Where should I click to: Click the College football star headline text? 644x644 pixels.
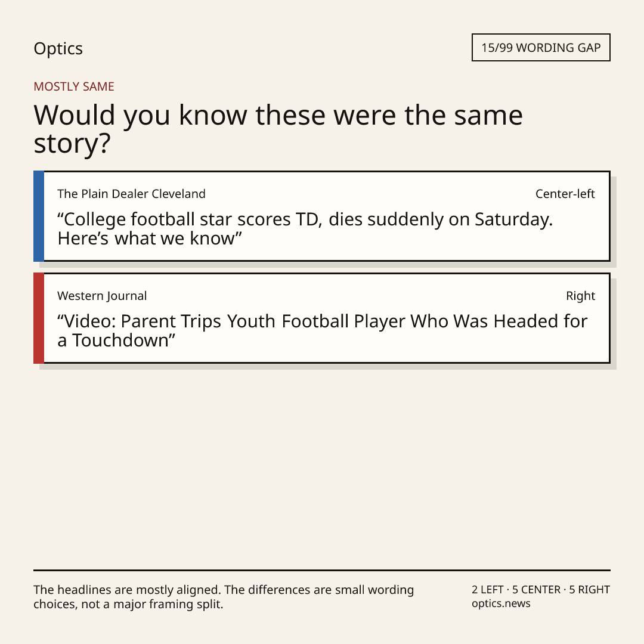[x=305, y=229]
